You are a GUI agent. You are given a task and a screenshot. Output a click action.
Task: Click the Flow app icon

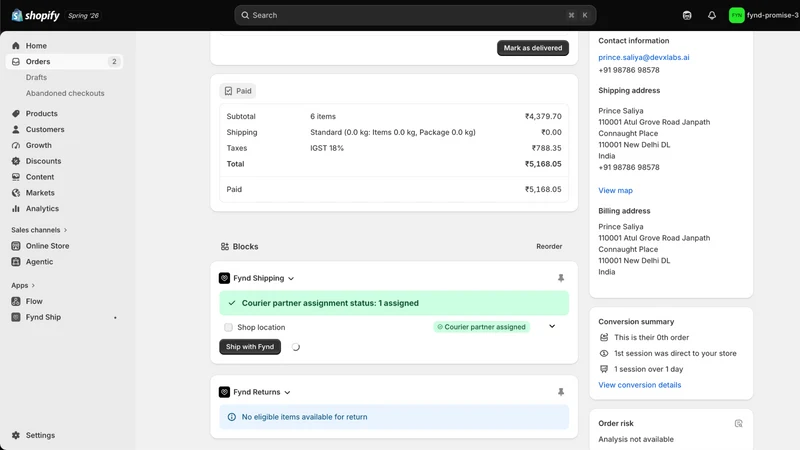click(16, 301)
